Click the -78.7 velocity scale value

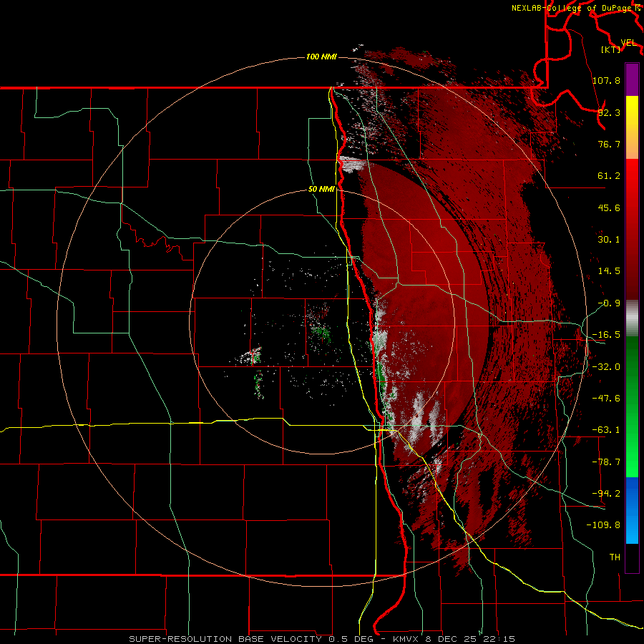(606, 462)
